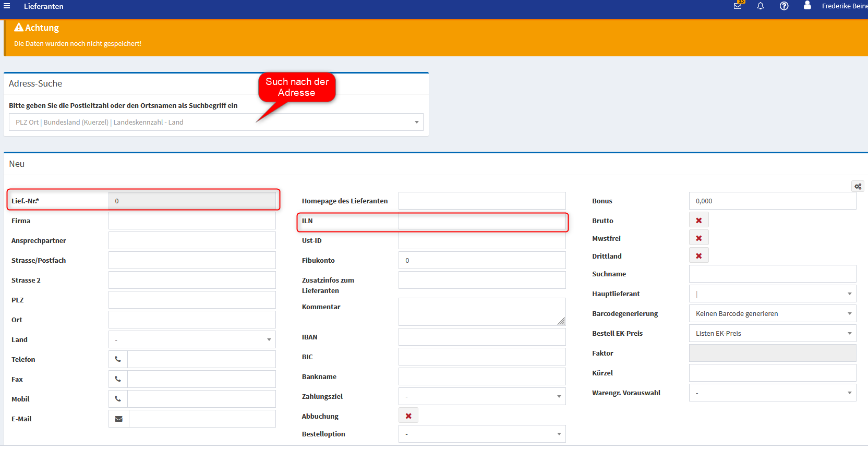Click the phone icon beside Telefon
The image size is (868, 451).
click(x=118, y=359)
